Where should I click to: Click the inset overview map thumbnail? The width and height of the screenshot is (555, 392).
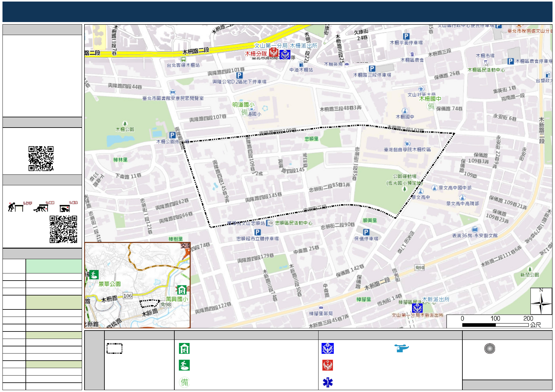(137, 285)
